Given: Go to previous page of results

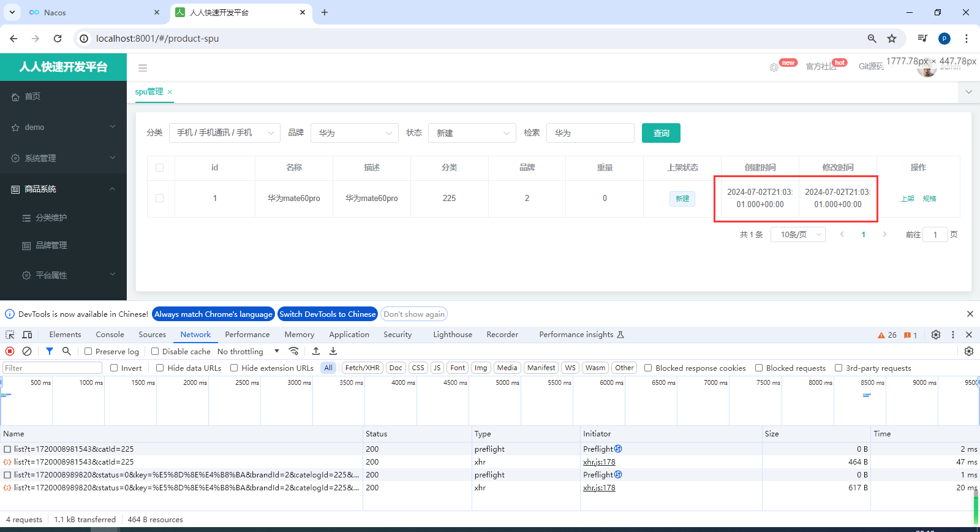Looking at the screenshot, I should [842, 234].
